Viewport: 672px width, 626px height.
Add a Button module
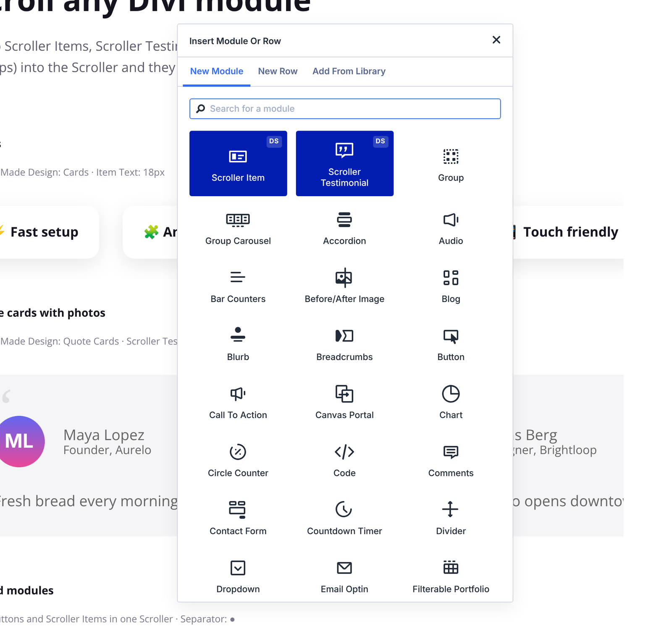pos(451,345)
